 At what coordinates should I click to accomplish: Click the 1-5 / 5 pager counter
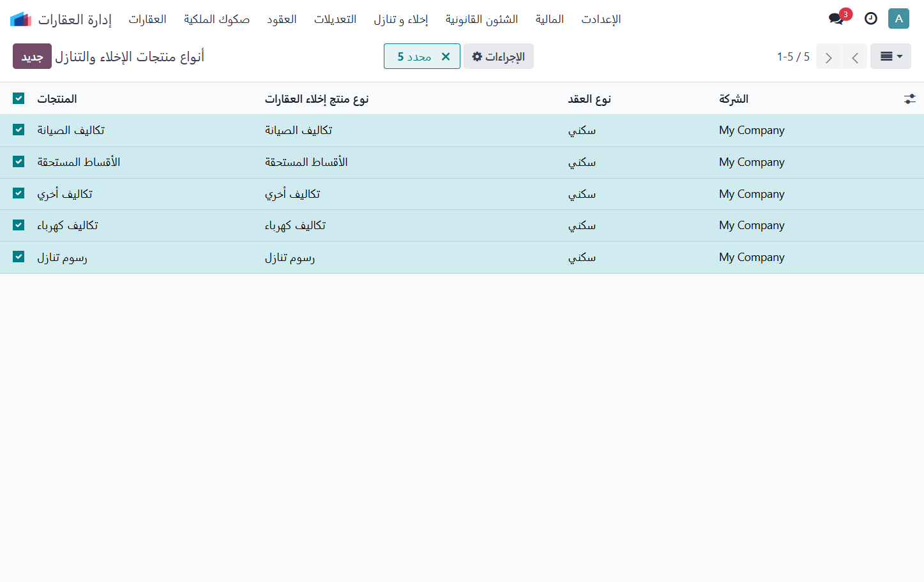(x=793, y=57)
